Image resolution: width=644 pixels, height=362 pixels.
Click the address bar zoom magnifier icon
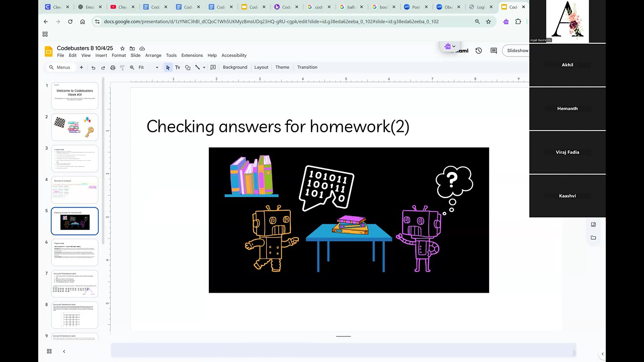[x=477, y=22]
